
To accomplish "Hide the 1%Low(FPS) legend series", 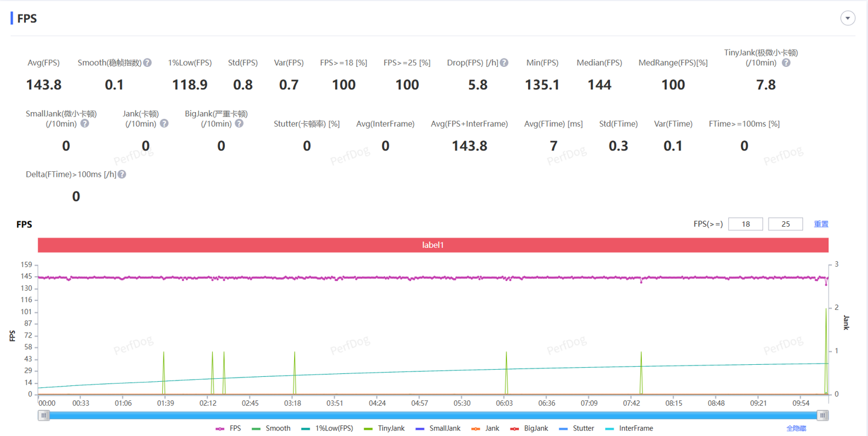I will pyautogui.click(x=327, y=428).
